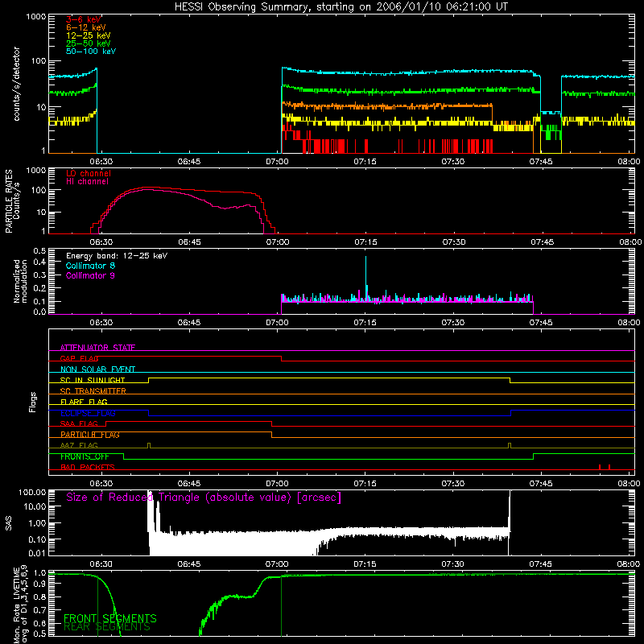Viewport: 644px width, 644px height.
Task: Select the NON_SOLAR_EVENT flag label
Action: pyautogui.click(x=97, y=369)
